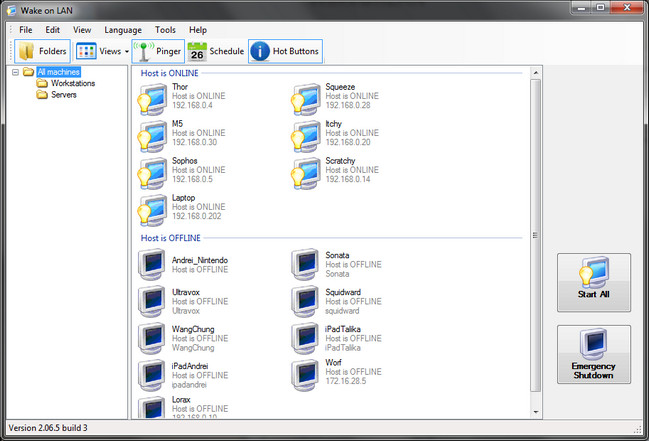The width and height of the screenshot is (649, 441).
Task: Collapse the All machines tree node
Action: (x=15, y=72)
